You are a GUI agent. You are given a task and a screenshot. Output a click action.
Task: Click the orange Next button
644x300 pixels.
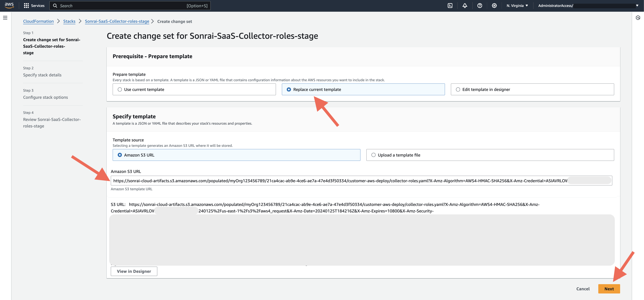[x=609, y=289]
